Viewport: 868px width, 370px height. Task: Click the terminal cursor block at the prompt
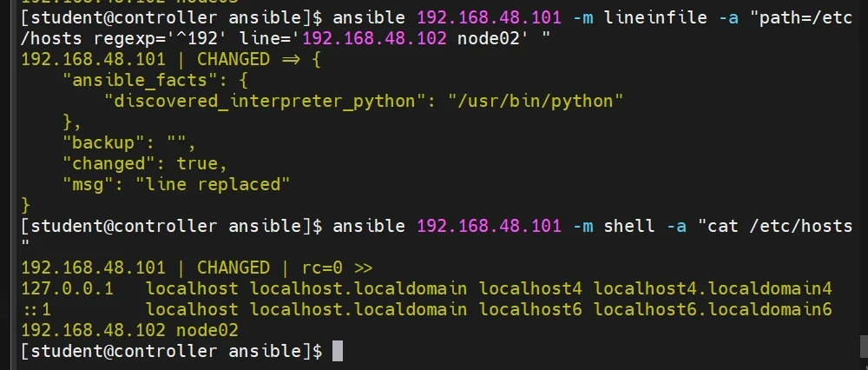point(338,351)
